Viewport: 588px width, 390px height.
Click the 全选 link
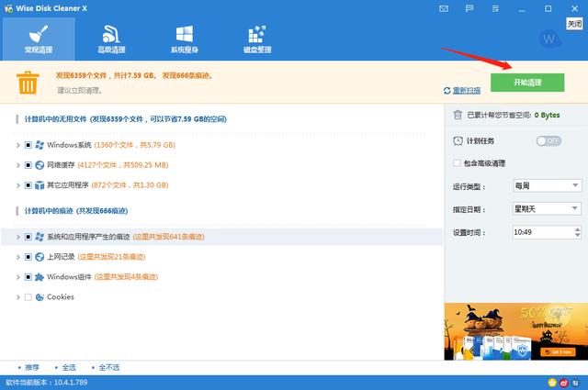click(69, 368)
